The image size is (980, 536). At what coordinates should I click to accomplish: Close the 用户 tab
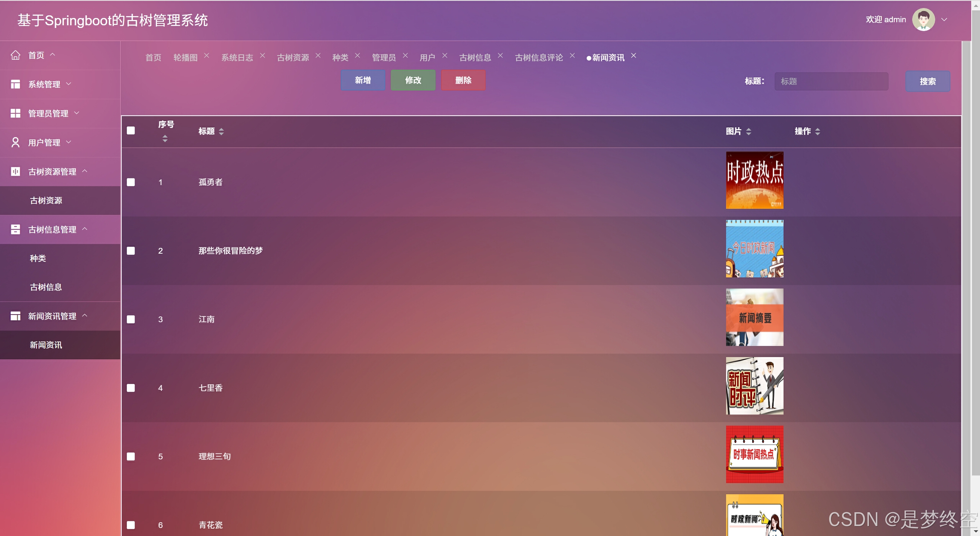pyautogui.click(x=445, y=56)
